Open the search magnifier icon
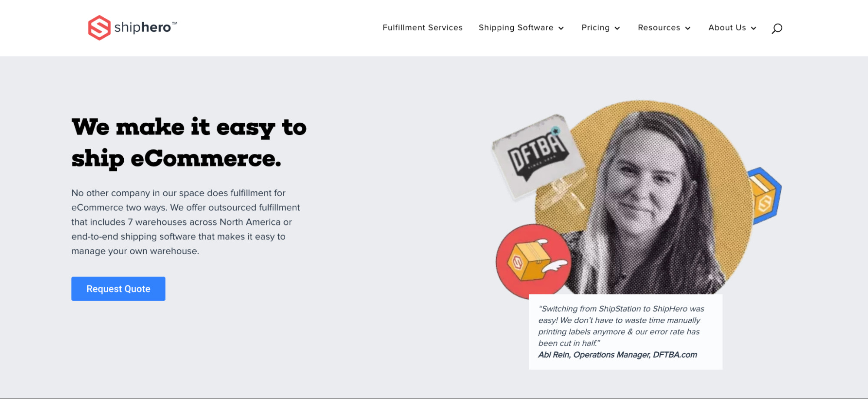 pyautogui.click(x=777, y=29)
